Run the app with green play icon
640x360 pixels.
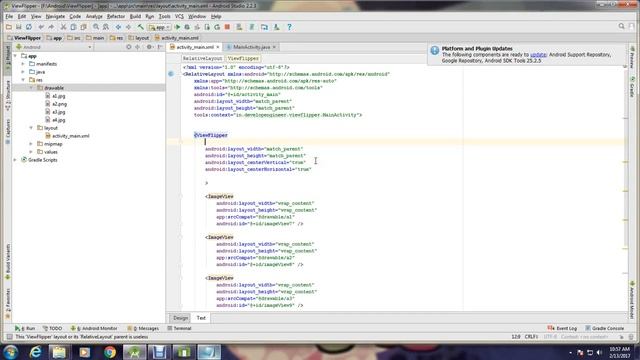point(178,27)
